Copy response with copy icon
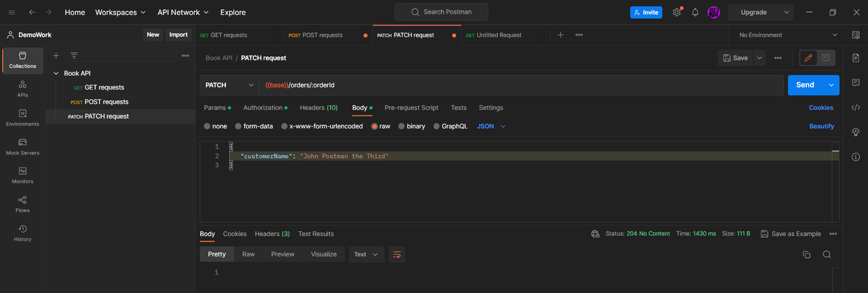The width and height of the screenshot is (868, 293). (x=806, y=254)
